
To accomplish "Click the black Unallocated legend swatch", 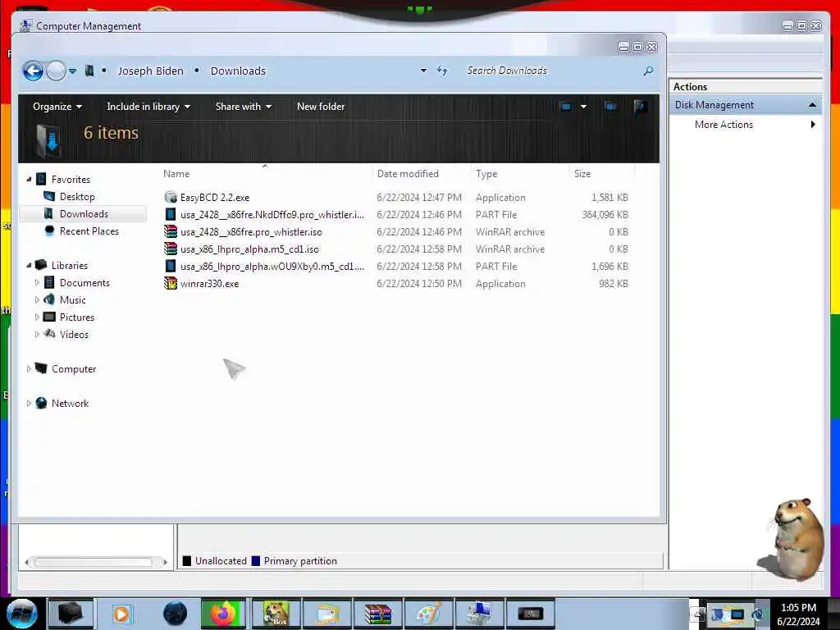I will click(x=186, y=561).
